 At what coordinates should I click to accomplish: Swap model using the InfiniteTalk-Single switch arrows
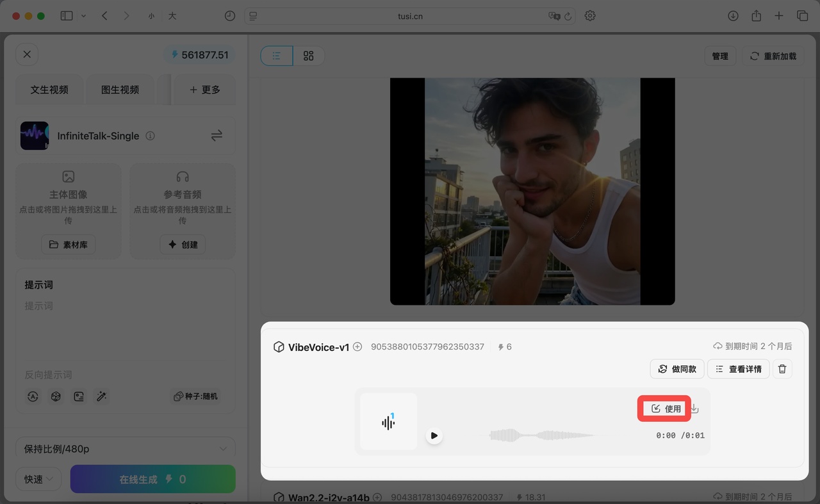[217, 135]
